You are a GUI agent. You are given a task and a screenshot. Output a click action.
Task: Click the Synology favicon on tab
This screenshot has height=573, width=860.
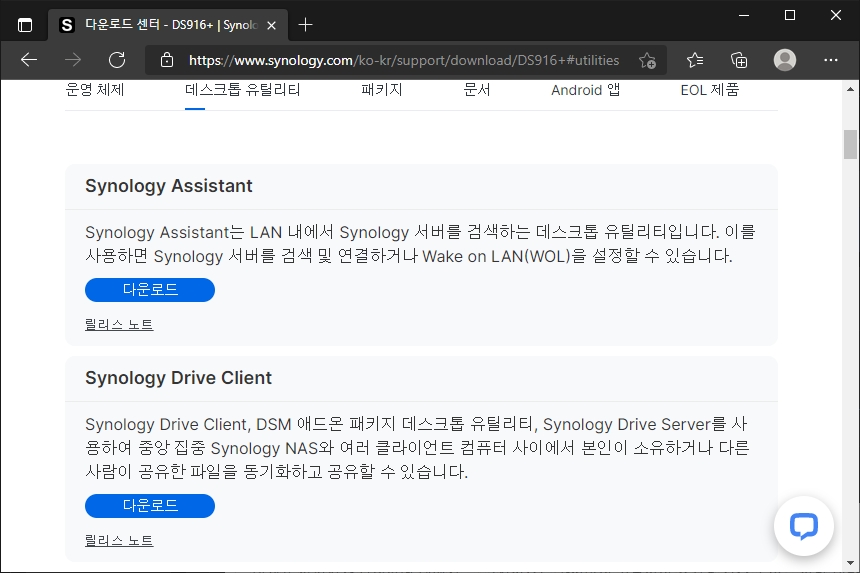tap(66, 25)
